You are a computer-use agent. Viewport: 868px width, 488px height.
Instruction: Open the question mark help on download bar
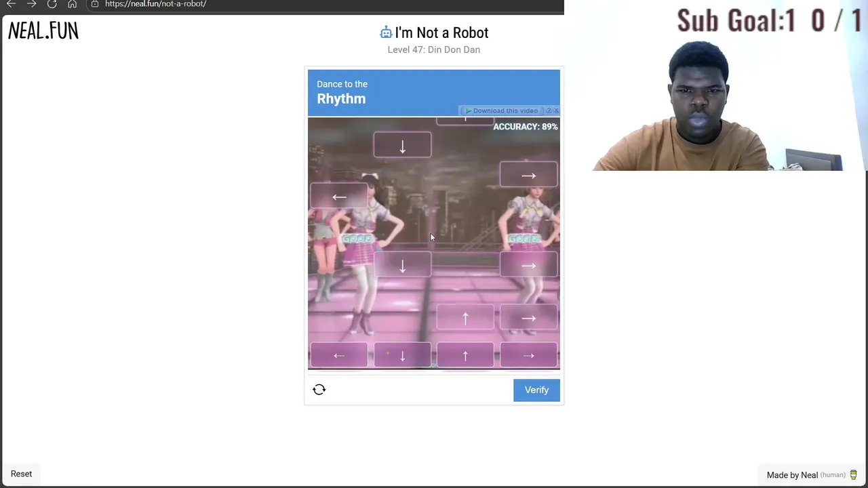pos(549,110)
